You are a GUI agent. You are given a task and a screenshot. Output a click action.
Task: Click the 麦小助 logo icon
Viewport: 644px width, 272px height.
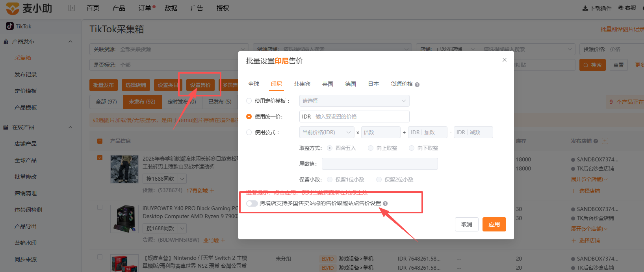pyautogui.click(x=13, y=8)
